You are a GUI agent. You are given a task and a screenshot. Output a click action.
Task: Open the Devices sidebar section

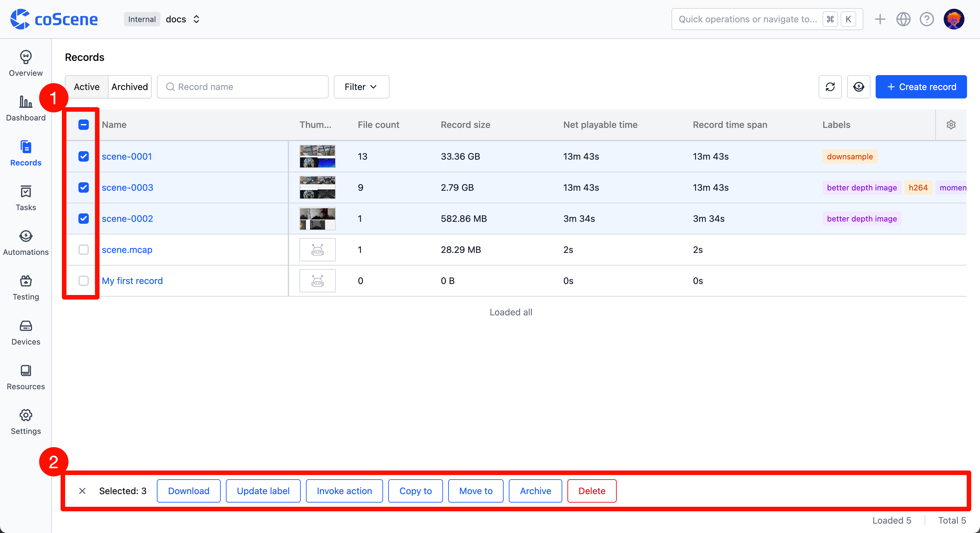click(x=26, y=332)
